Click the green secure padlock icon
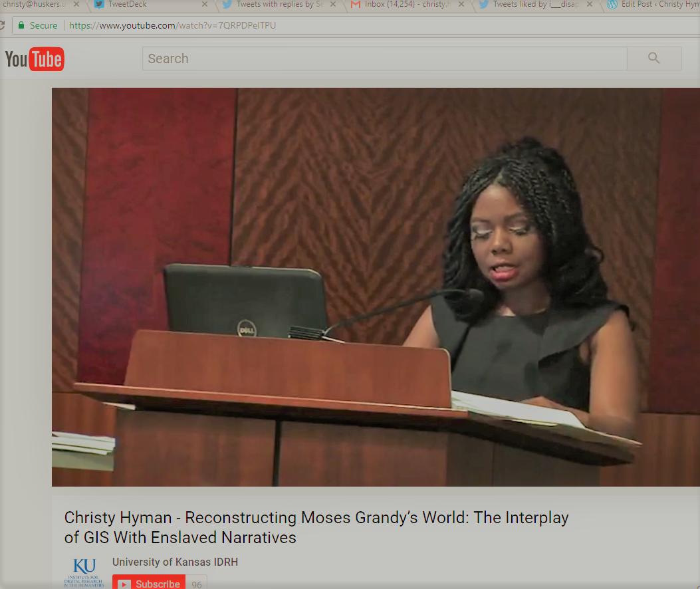This screenshot has height=589, width=700. 21,25
